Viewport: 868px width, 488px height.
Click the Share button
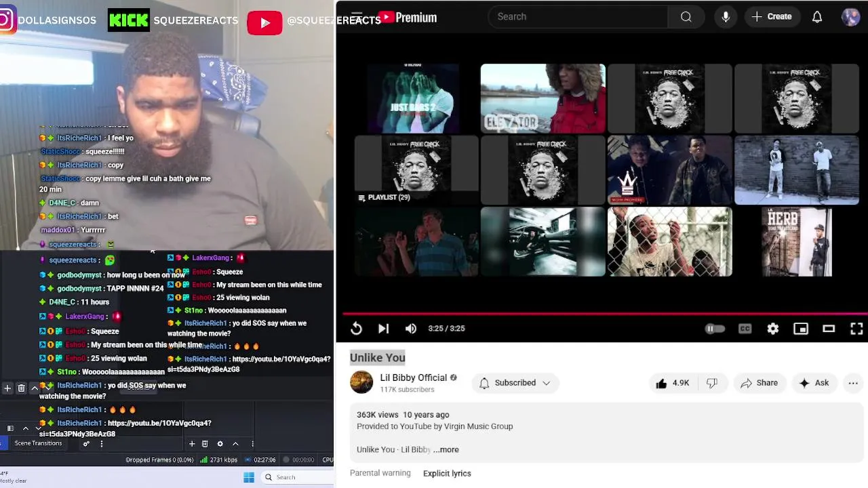pyautogui.click(x=759, y=383)
